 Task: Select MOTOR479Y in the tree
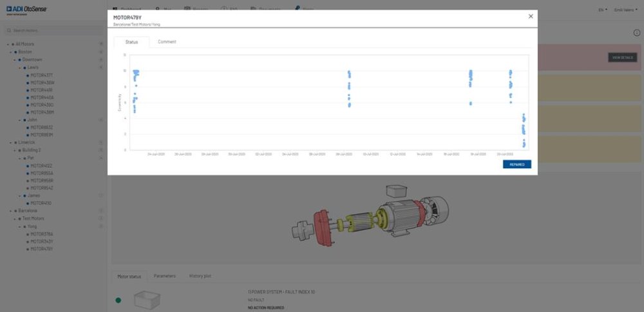click(x=41, y=249)
